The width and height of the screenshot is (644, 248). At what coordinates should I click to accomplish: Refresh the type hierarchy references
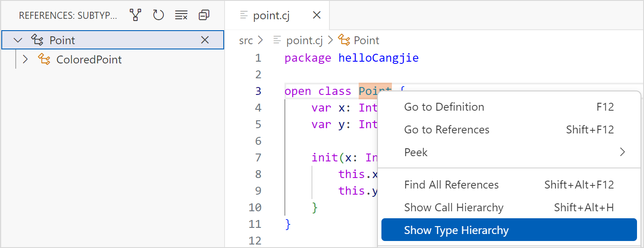[x=158, y=15]
